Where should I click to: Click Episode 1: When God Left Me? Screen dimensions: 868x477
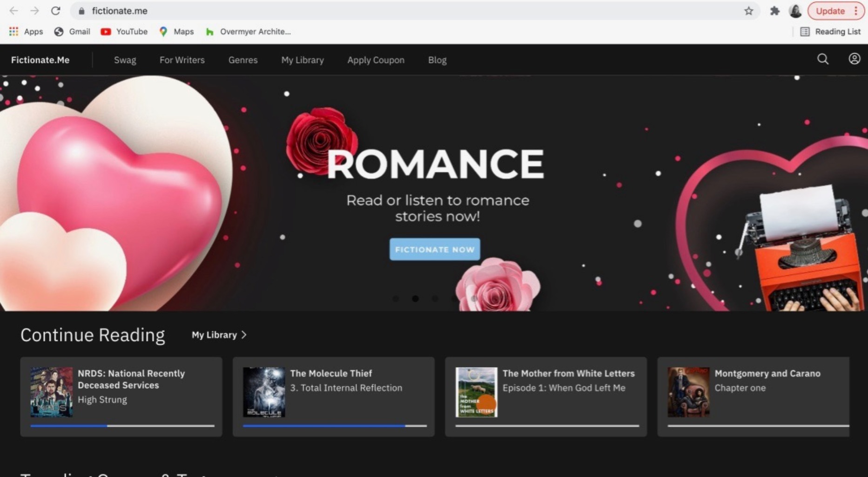click(x=564, y=388)
